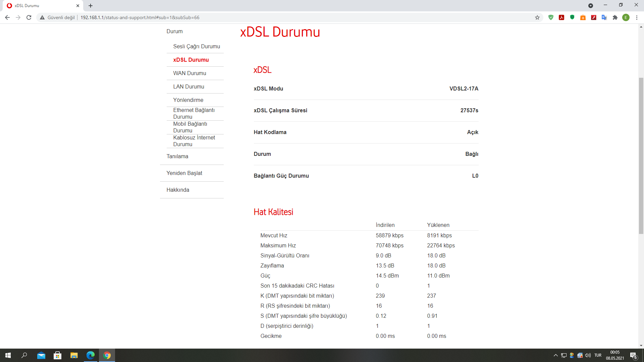Open File Explorer from the taskbar
Image resolution: width=644 pixels, height=362 pixels.
[74, 355]
